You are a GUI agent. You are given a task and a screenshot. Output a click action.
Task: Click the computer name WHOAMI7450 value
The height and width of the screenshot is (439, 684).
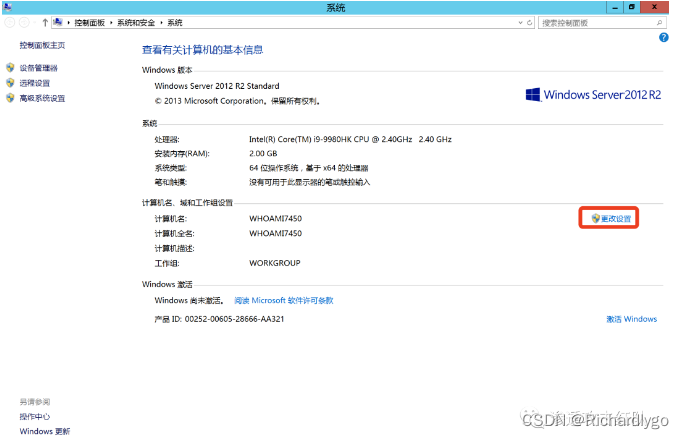coord(275,218)
